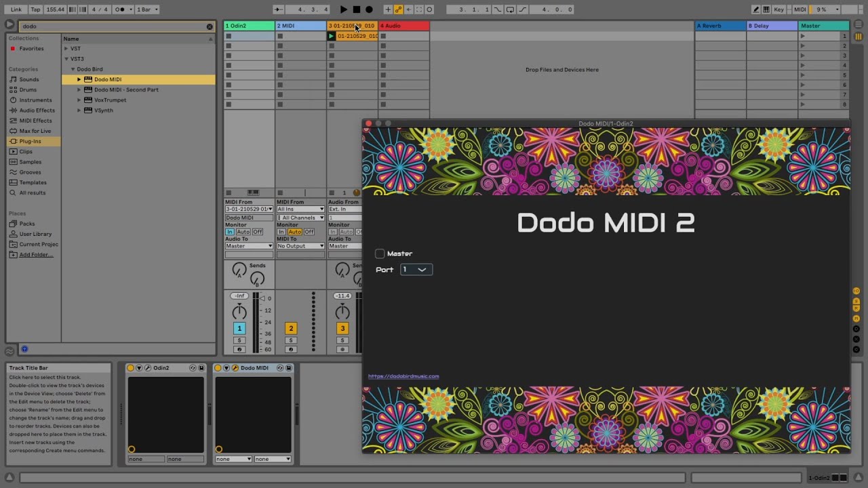Screen dimensions: 868x488
Task: Select the Drums category
Action: pyautogui.click(x=28, y=89)
